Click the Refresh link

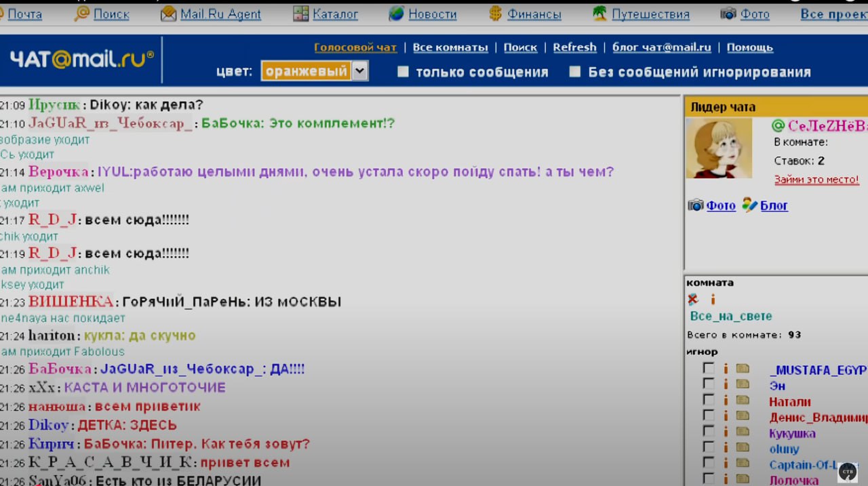click(574, 47)
